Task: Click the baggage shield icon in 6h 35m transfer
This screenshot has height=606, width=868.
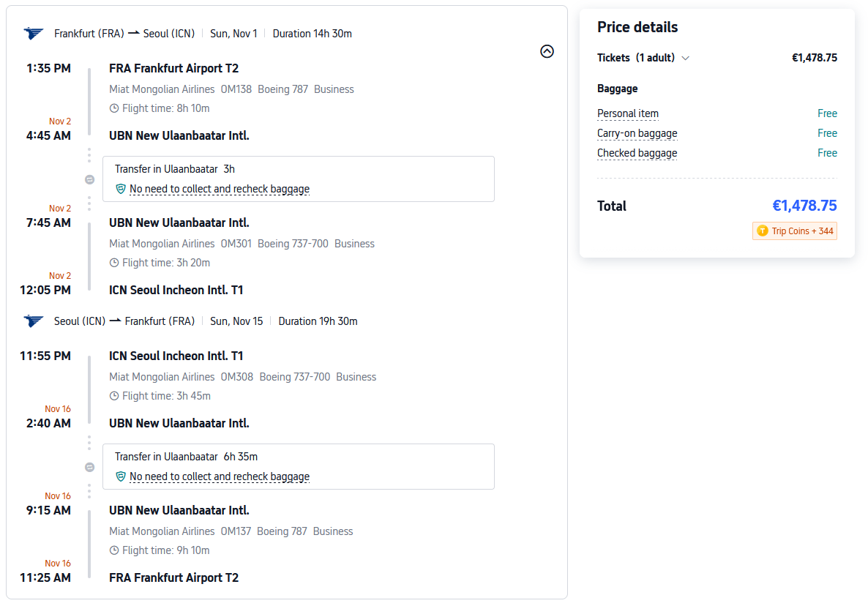Action: (121, 476)
